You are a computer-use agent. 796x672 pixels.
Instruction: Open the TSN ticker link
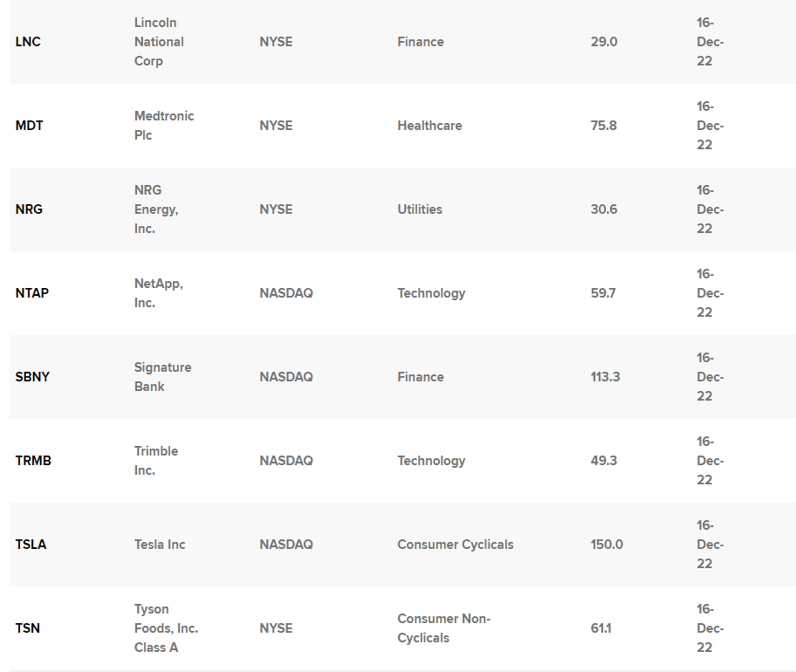pos(27,628)
